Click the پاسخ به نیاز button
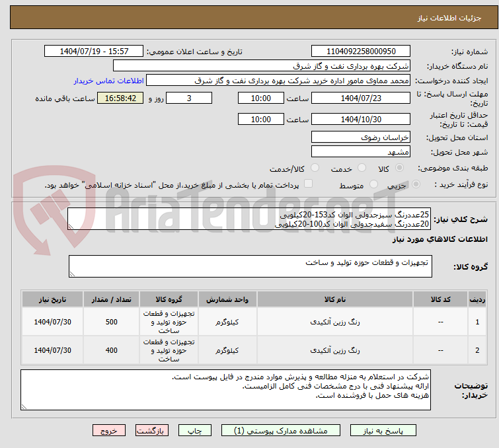 [x=383, y=431]
